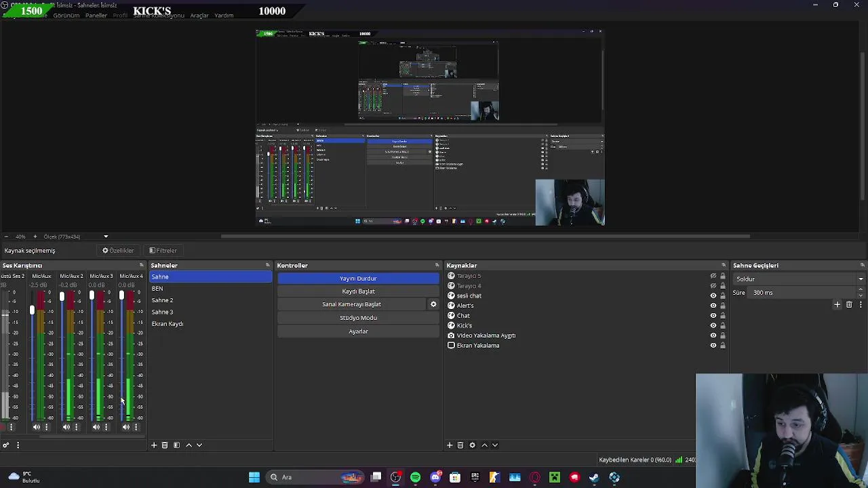This screenshot has width=868, height=488.
Task: Move scene down in Sahneler list
Action: coord(199,445)
